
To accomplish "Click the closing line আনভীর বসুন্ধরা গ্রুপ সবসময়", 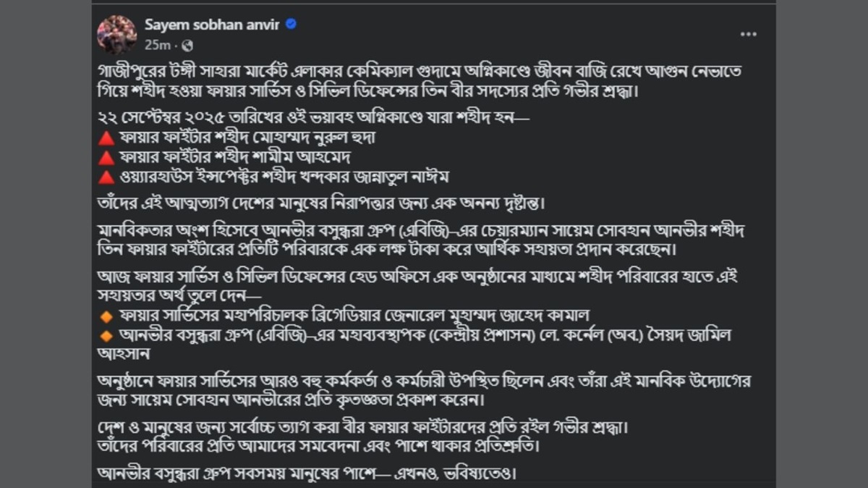I will click(x=307, y=474).
